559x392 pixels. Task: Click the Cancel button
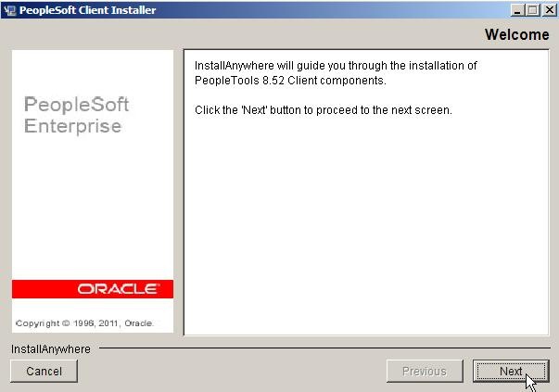point(44,371)
